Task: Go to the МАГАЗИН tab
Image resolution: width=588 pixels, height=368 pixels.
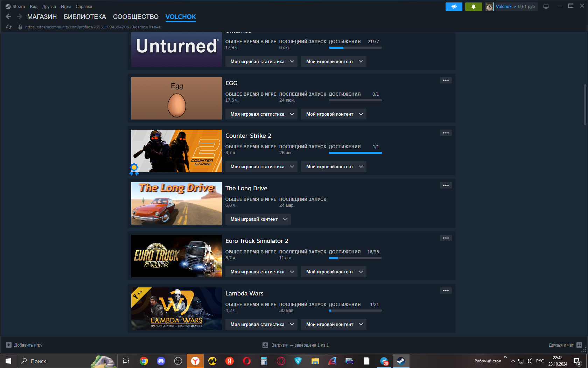Action: [42, 17]
